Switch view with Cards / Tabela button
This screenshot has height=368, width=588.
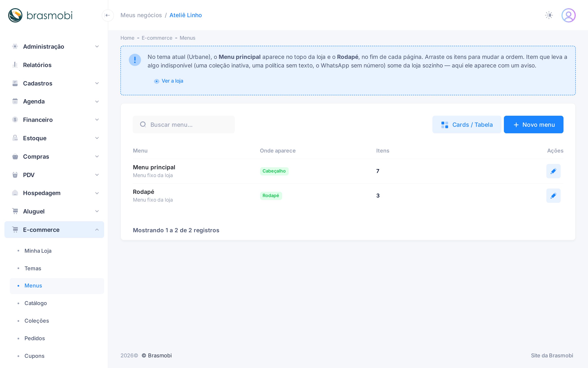click(467, 125)
